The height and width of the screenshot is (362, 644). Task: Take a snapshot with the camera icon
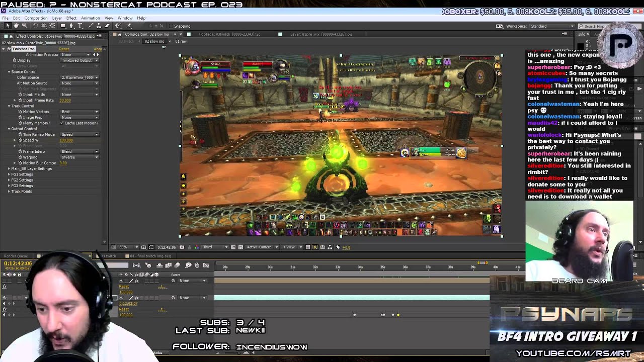pyautogui.click(x=182, y=247)
